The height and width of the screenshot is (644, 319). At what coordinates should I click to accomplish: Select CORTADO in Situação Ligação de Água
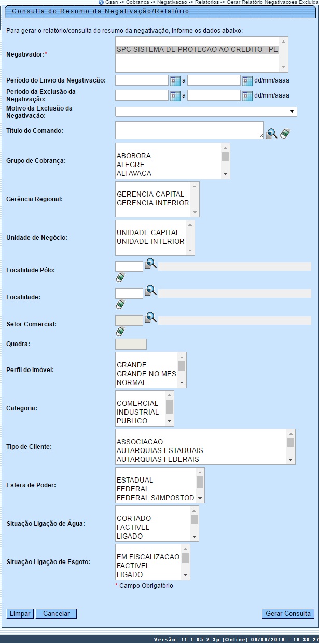tap(134, 518)
